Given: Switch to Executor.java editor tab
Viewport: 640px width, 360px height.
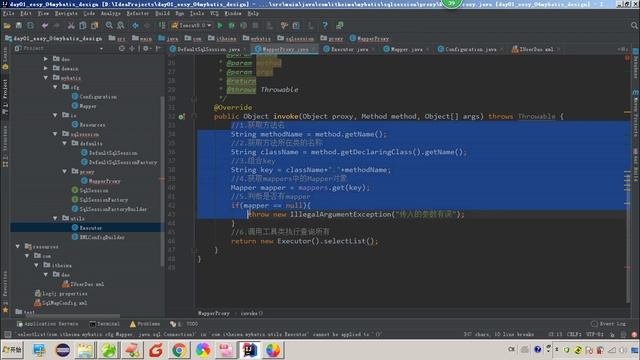Looking at the screenshot, I should tap(349, 49).
